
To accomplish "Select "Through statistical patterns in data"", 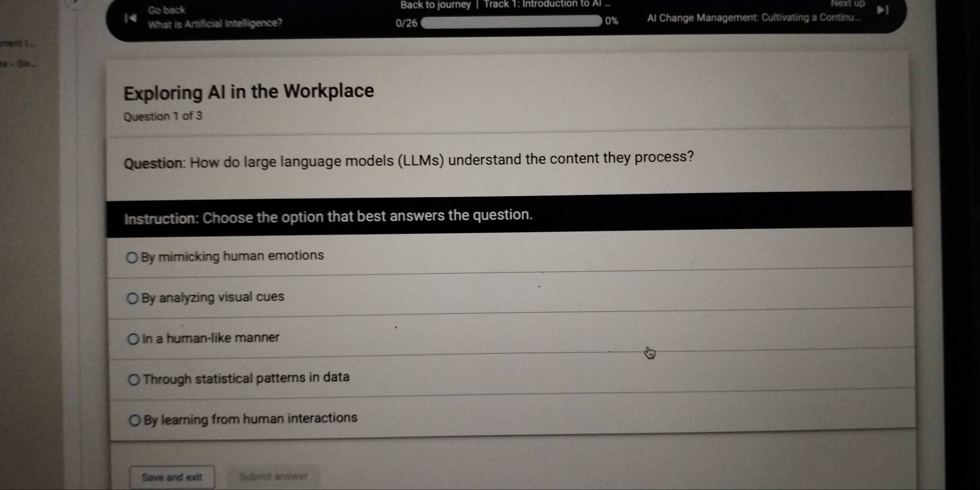I will [x=135, y=379].
